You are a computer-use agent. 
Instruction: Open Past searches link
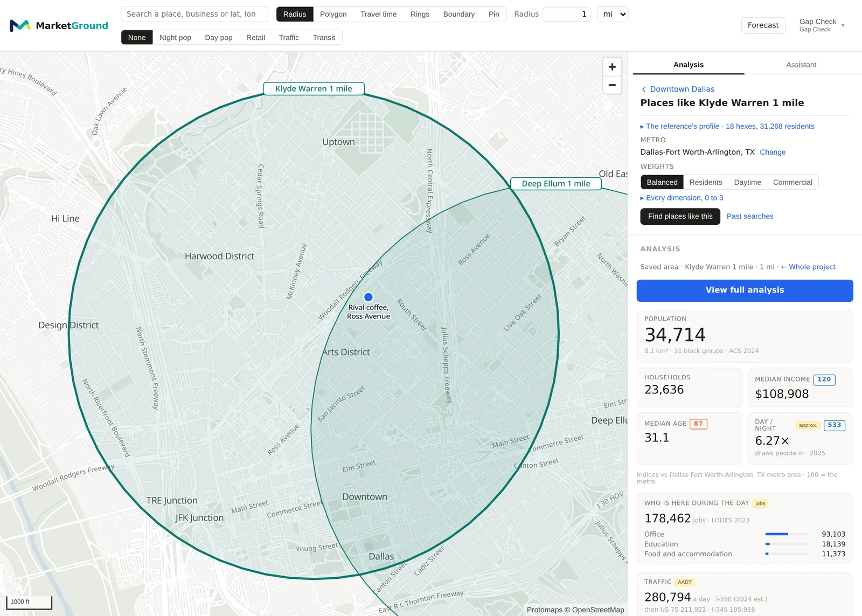[x=750, y=216]
